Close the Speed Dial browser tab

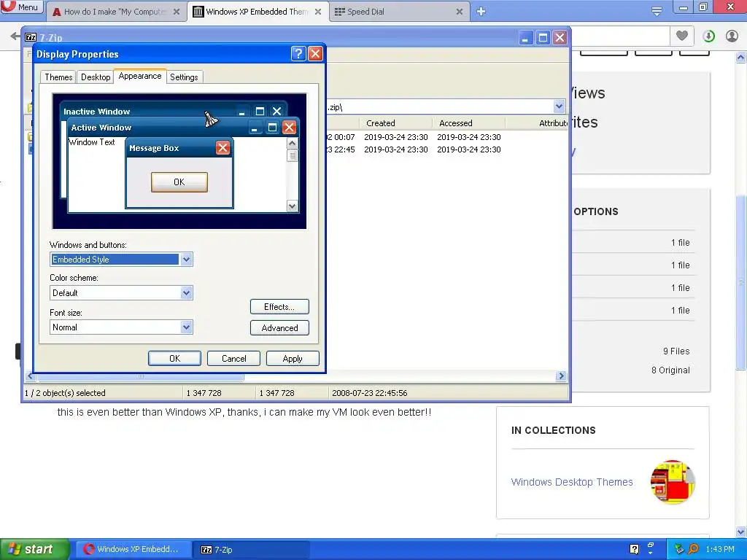(x=460, y=12)
